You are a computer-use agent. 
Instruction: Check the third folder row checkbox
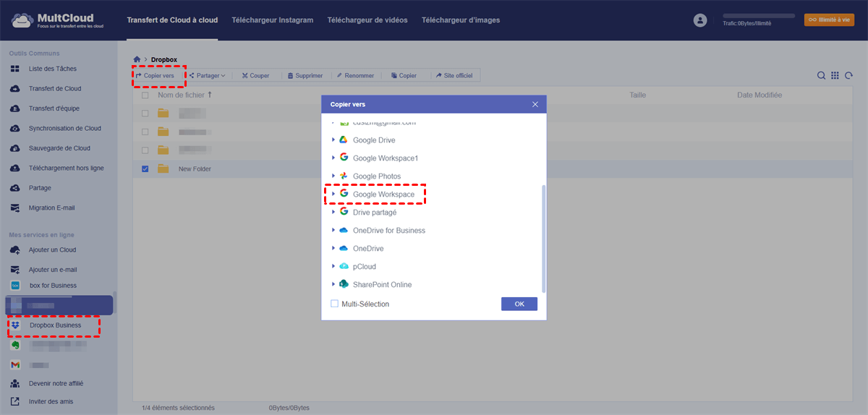click(145, 150)
